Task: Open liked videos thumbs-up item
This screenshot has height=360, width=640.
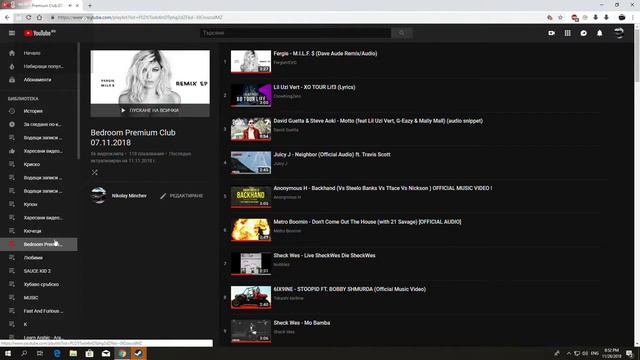Action: (38, 151)
